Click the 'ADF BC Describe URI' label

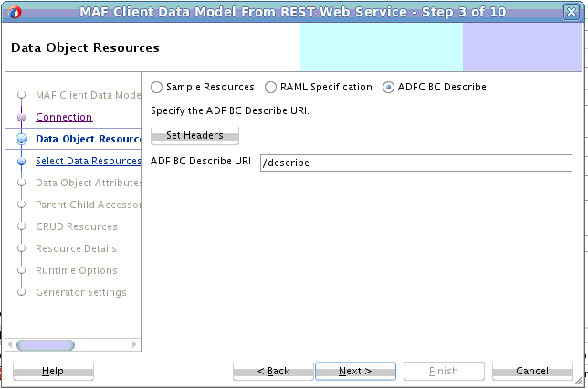201,161
